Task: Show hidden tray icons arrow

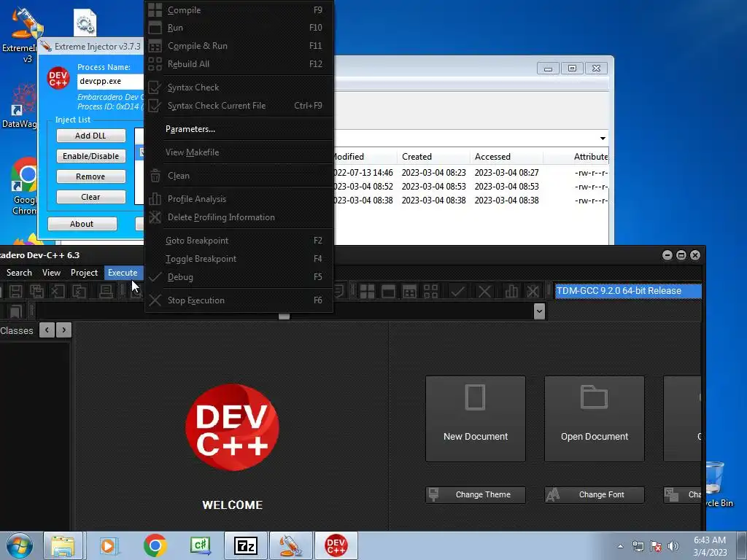Action: (620, 546)
